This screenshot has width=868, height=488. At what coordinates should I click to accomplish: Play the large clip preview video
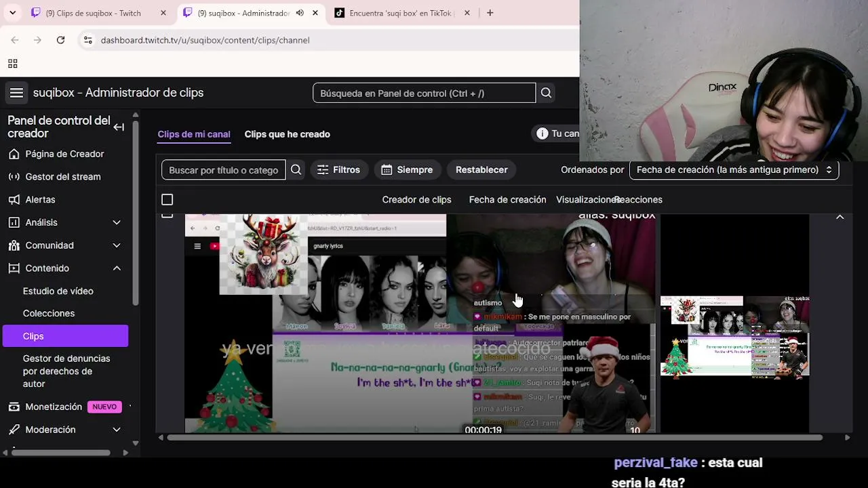click(420, 323)
